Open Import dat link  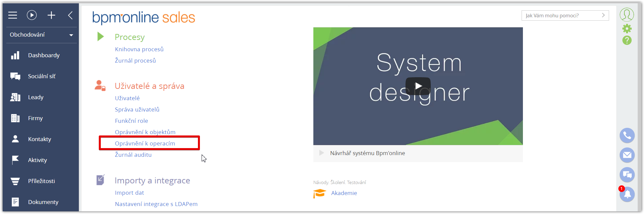click(x=129, y=193)
